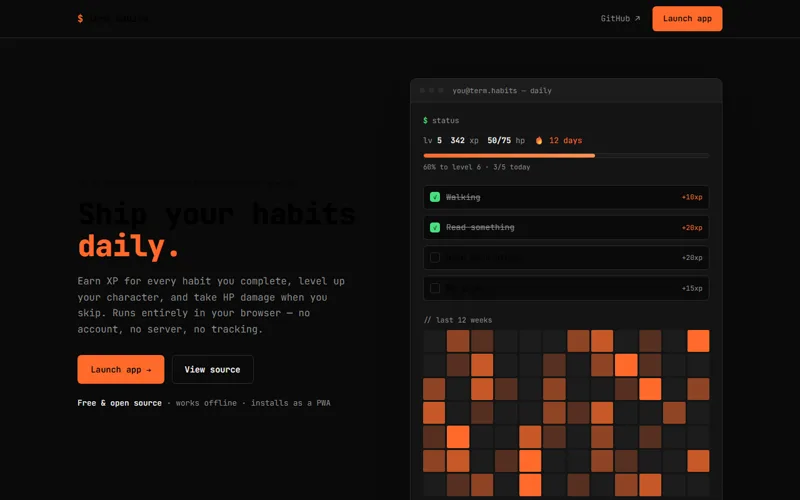800x500 pixels.
Task: Click the terminal window traffic-light dots
Action: [x=432, y=90]
